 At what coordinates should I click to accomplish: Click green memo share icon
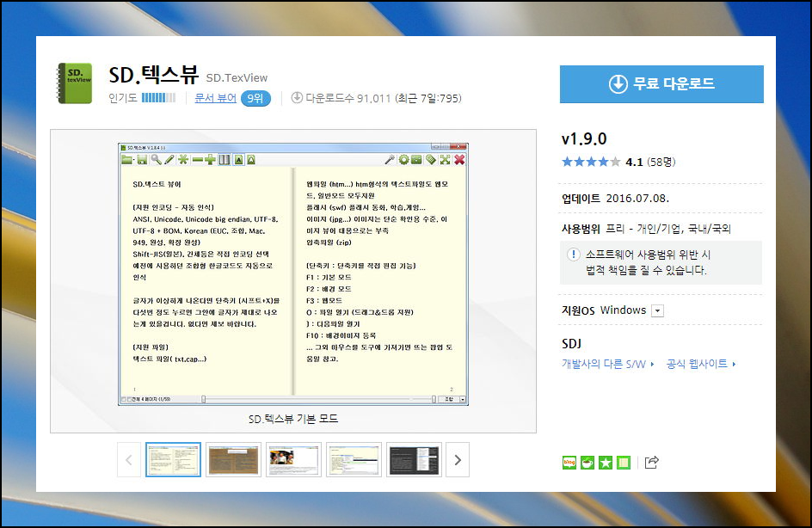tap(624, 463)
